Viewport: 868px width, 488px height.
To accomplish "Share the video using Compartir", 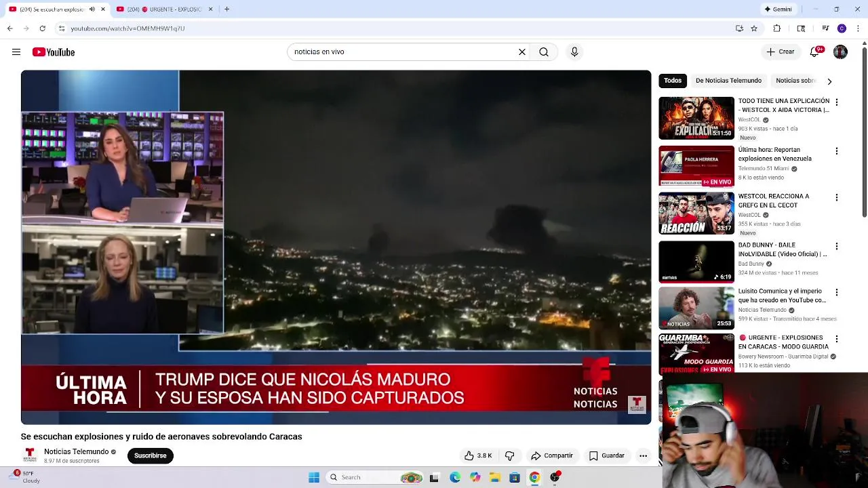I will tap(552, 455).
